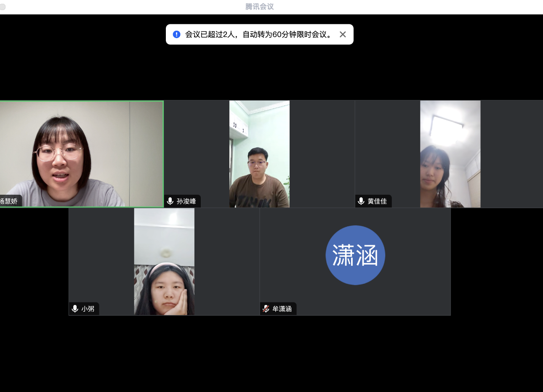Click the gray window button at top-left

tap(3, 7)
